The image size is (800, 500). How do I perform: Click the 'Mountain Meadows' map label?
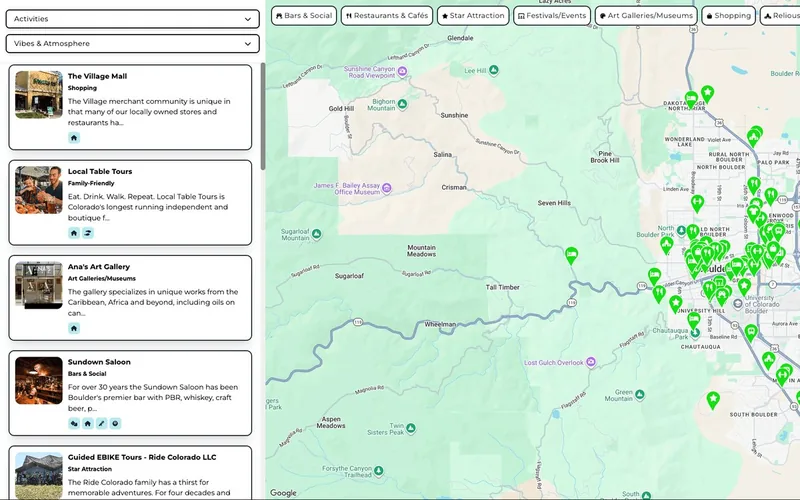tap(421, 251)
